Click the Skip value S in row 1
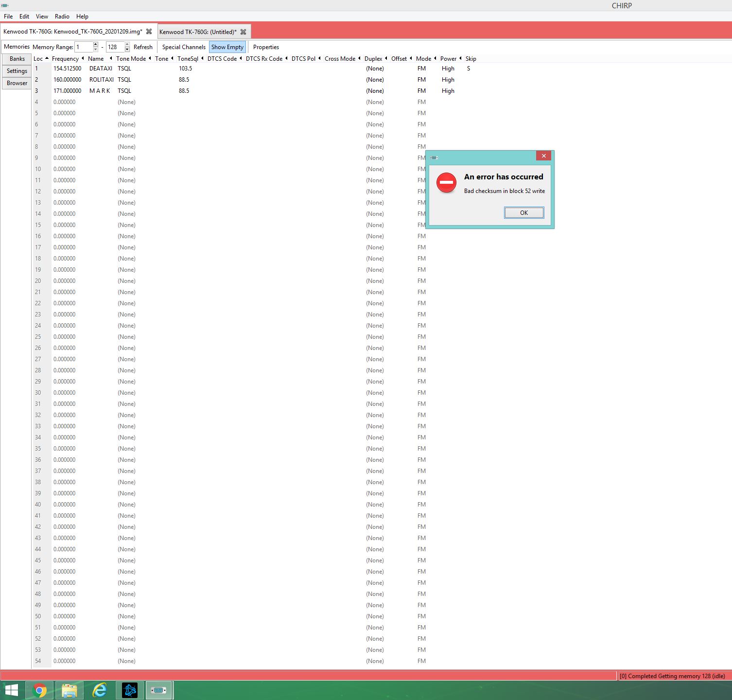The width and height of the screenshot is (732, 700). click(469, 69)
